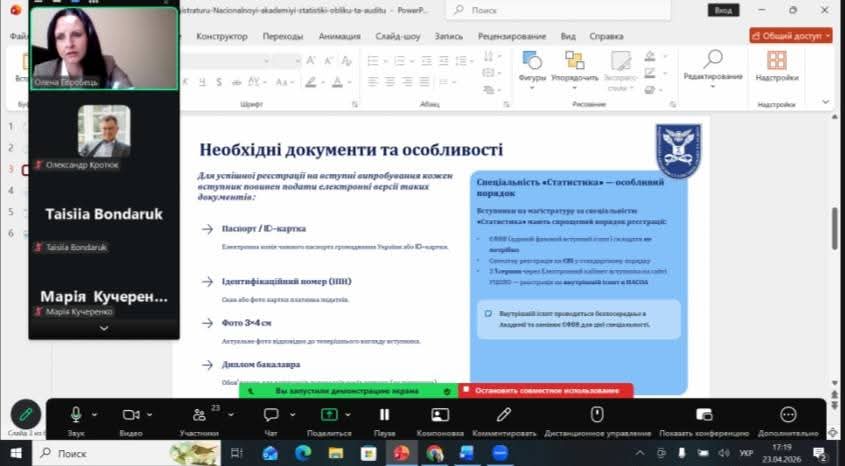Open the More options menu in Zoom
The image size is (845, 466).
click(788, 414)
